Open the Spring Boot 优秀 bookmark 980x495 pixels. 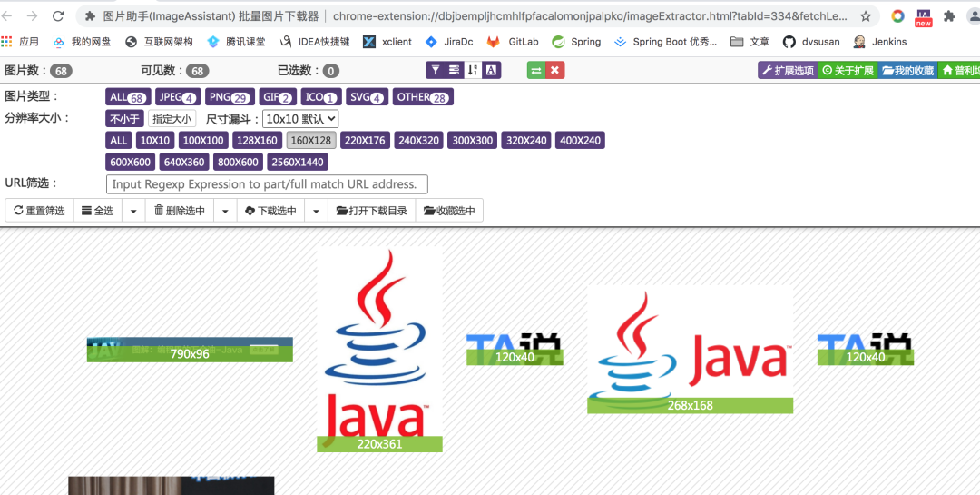(x=666, y=42)
